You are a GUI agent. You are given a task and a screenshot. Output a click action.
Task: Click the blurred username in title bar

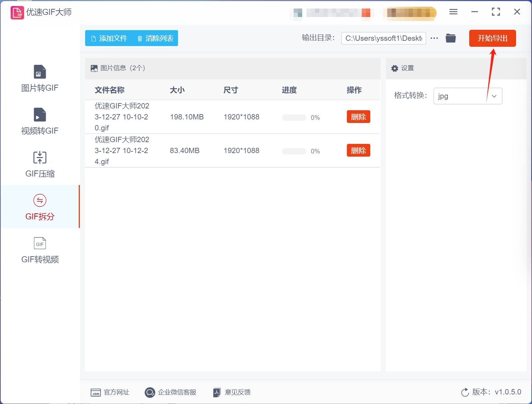pyautogui.click(x=338, y=13)
